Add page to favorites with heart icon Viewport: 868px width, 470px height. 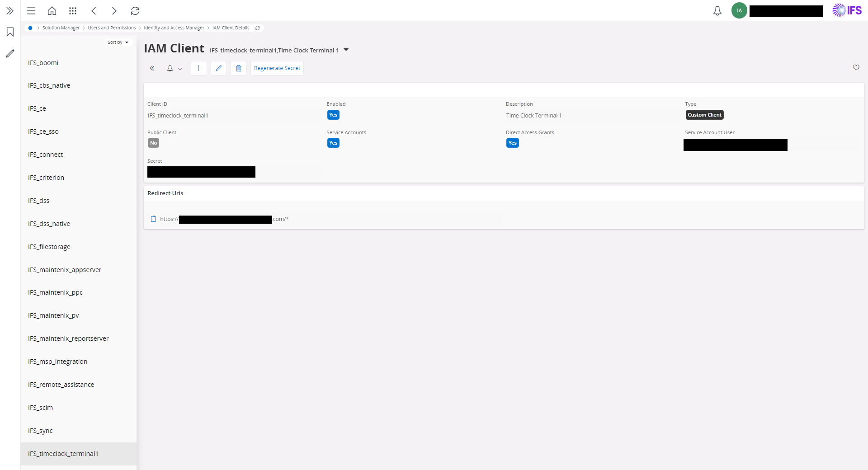pos(856,67)
